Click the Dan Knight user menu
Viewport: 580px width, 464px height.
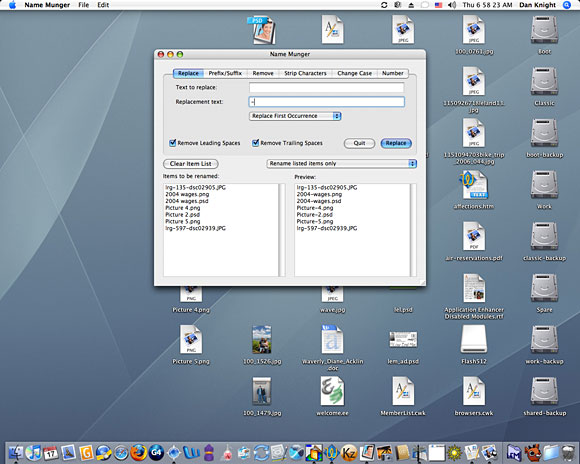pos(537,5)
